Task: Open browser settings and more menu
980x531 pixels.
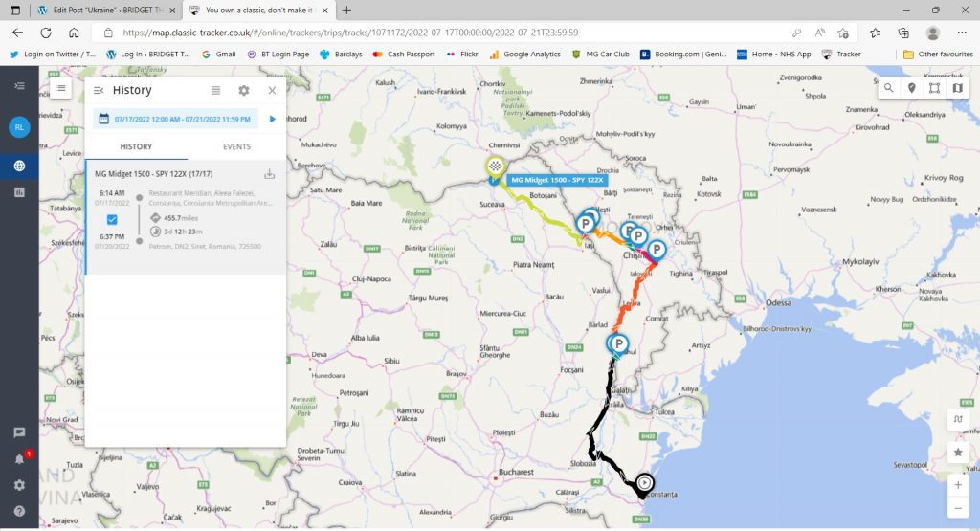Action: [962, 33]
